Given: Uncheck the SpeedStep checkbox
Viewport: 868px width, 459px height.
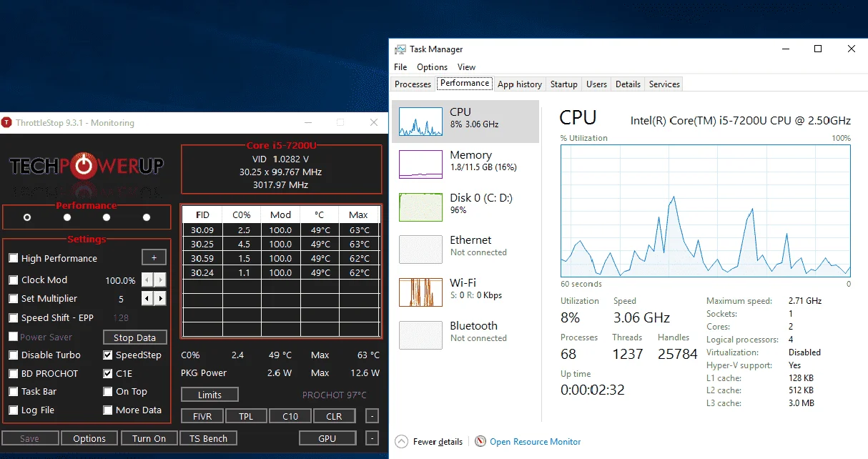Looking at the screenshot, I should 108,355.
